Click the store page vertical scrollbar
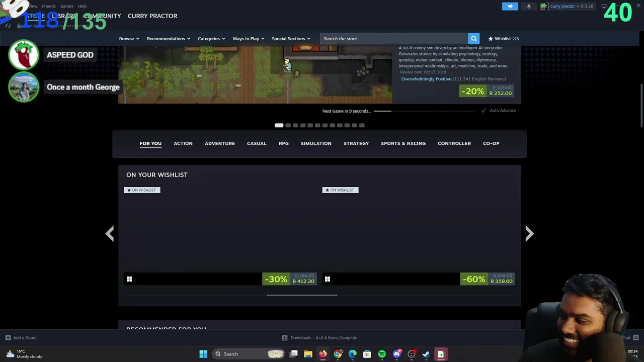 click(641, 106)
